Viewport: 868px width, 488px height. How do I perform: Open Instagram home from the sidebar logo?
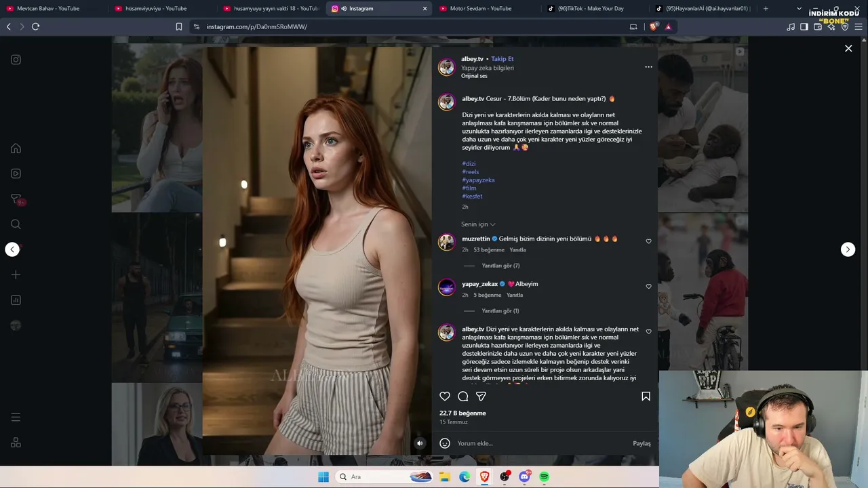[16, 60]
